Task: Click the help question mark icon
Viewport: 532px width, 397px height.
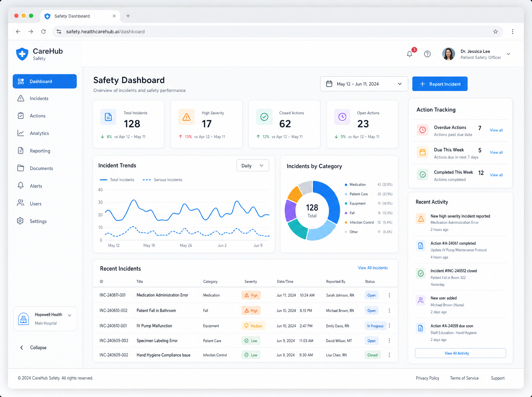Action: click(427, 54)
